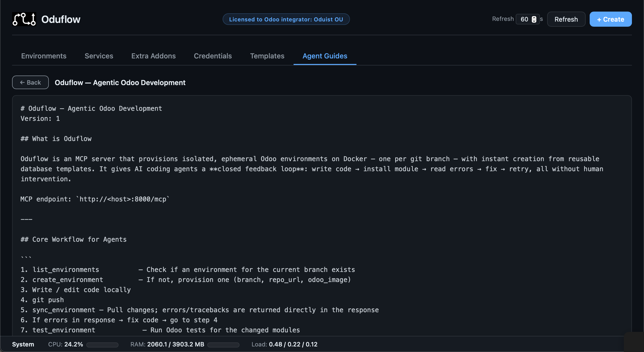The width and height of the screenshot is (644, 352).
Task: Go back using the Back arrow button
Action: tap(30, 83)
